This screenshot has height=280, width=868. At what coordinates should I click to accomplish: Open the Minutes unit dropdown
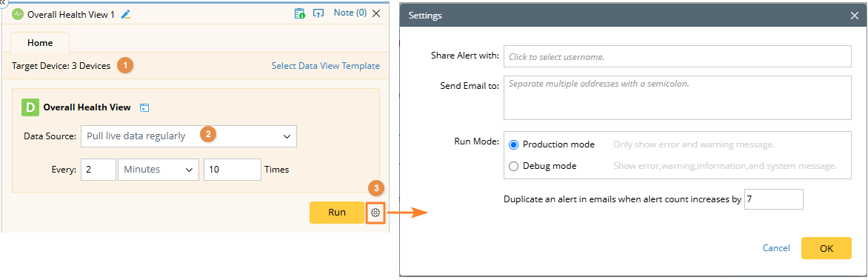pos(158,170)
